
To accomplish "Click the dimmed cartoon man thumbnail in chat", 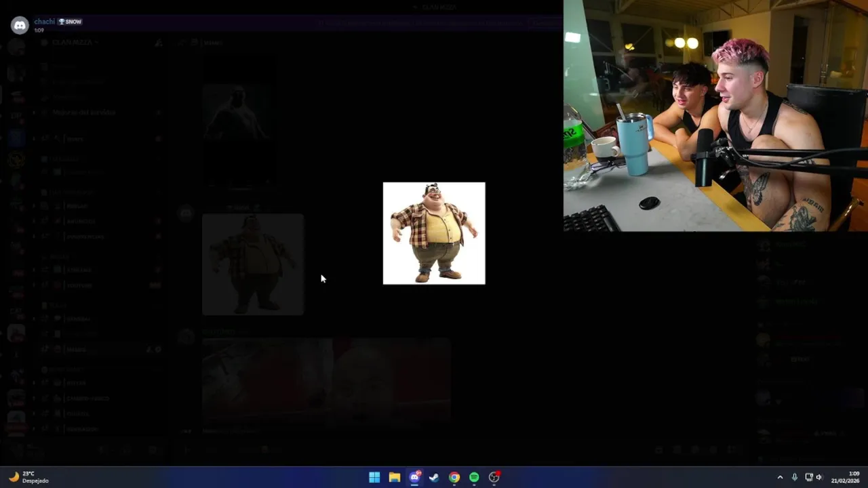I will (x=253, y=265).
